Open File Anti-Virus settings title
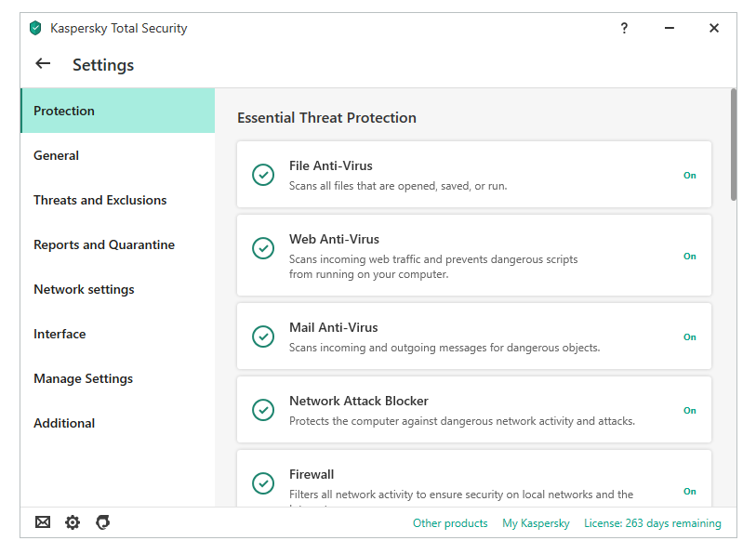756x554 pixels. click(x=331, y=165)
